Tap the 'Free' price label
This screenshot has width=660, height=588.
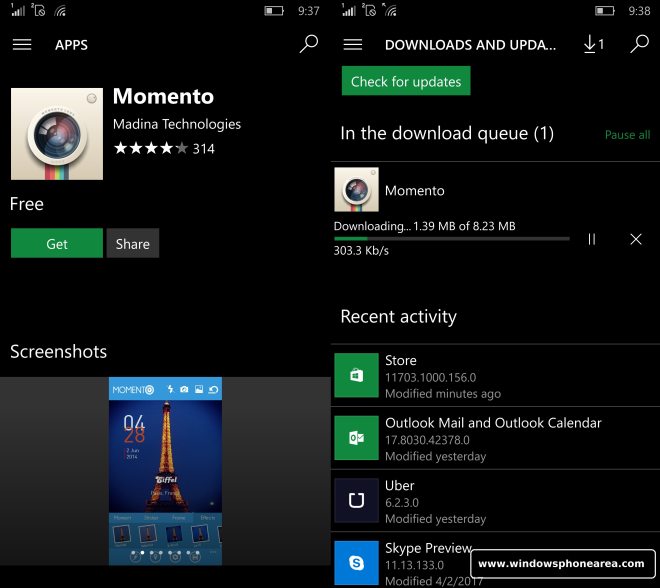click(27, 204)
